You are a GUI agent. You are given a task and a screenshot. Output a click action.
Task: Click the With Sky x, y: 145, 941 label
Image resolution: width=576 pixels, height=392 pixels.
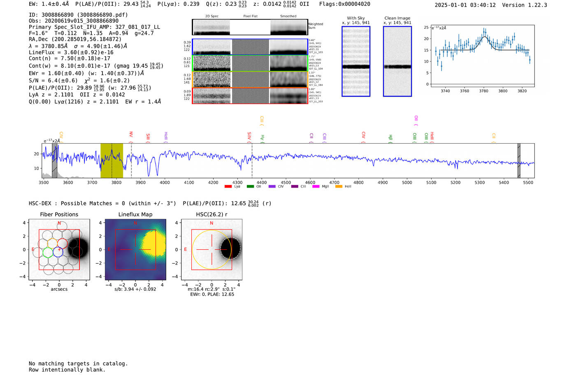click(356, 21)
